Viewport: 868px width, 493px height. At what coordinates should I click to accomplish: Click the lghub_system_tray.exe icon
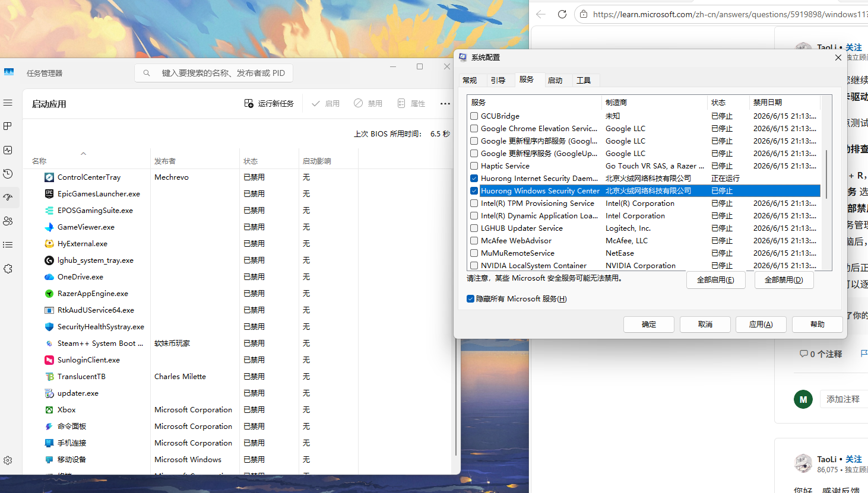coord(49,260)
